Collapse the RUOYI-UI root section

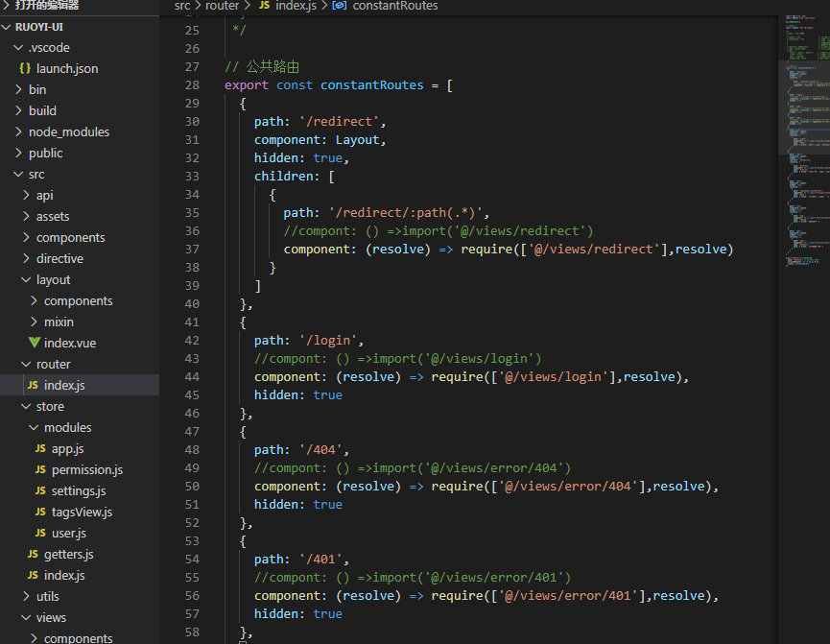(7, 27)
